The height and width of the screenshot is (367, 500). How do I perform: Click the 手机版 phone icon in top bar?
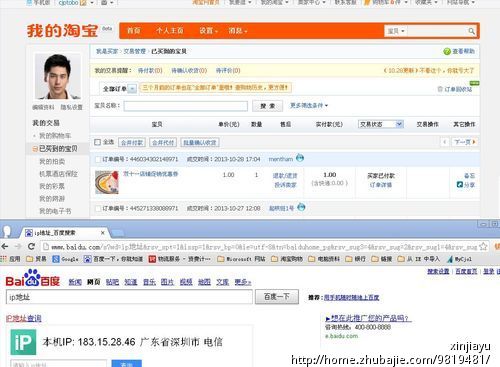(x=29, y=2)
